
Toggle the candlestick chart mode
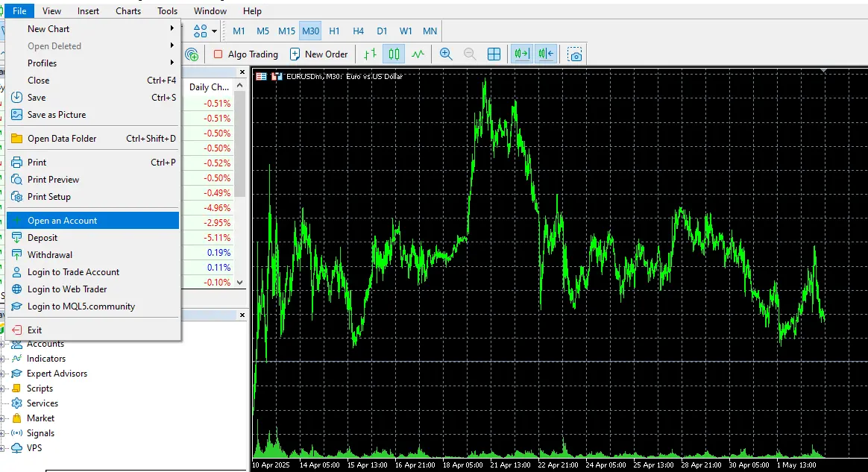[394, 54]
